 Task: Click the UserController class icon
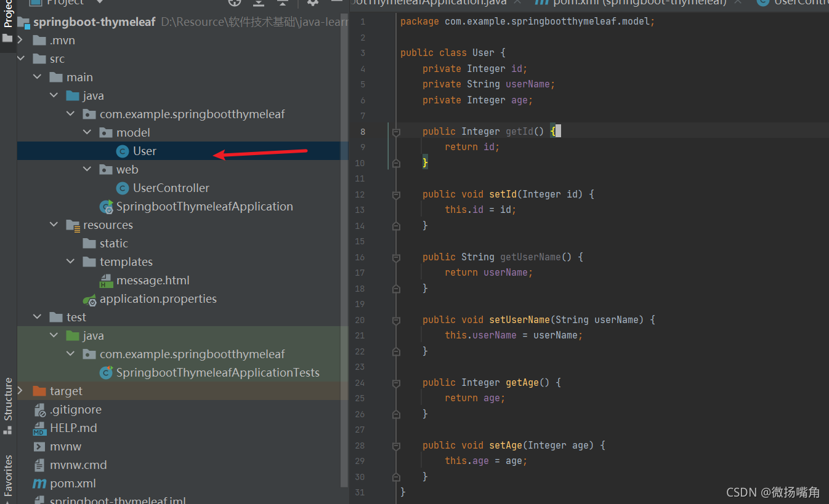tap(123, 188)
